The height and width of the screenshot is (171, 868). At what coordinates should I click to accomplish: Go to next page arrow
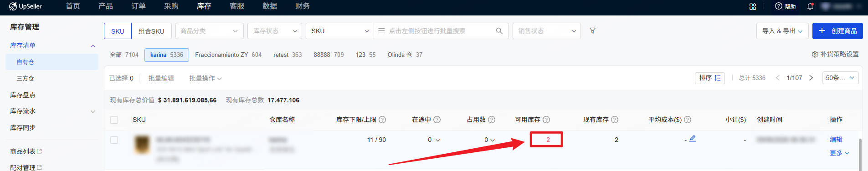click(811, 78)
